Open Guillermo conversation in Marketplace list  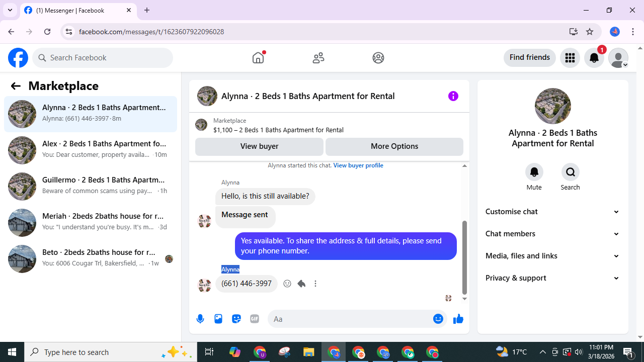pyautogui.click(x=91, y=186)
